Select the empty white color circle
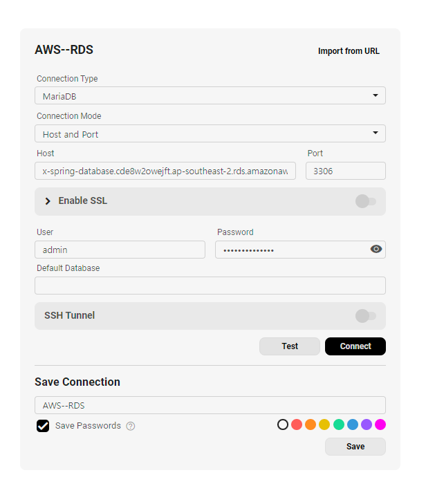The width and height of the screenshot is (435, 504). click(x=283, y=424)
